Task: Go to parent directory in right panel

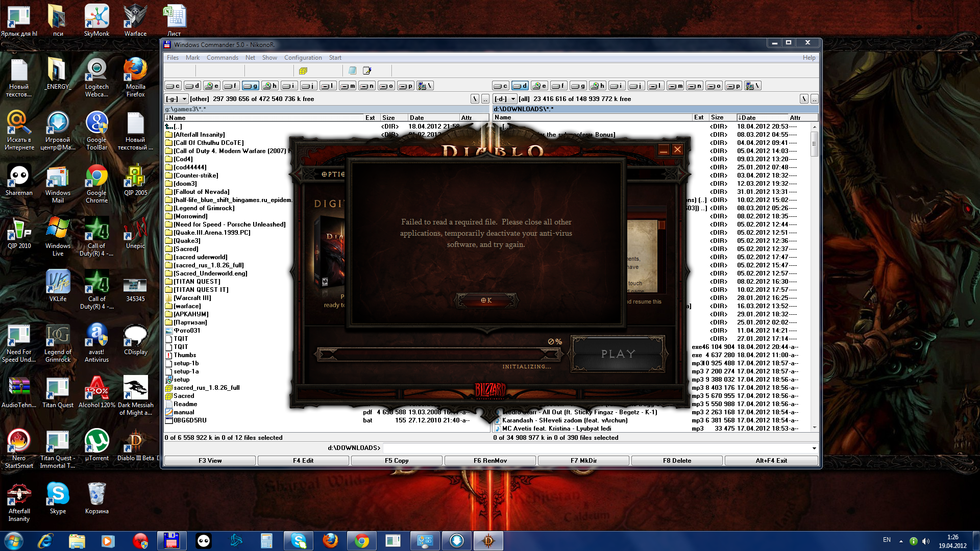Action: point(814,99)
